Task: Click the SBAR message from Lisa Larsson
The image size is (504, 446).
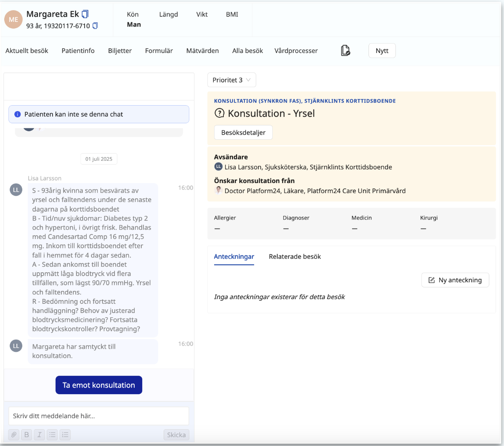Action: [x=93, y=260]
